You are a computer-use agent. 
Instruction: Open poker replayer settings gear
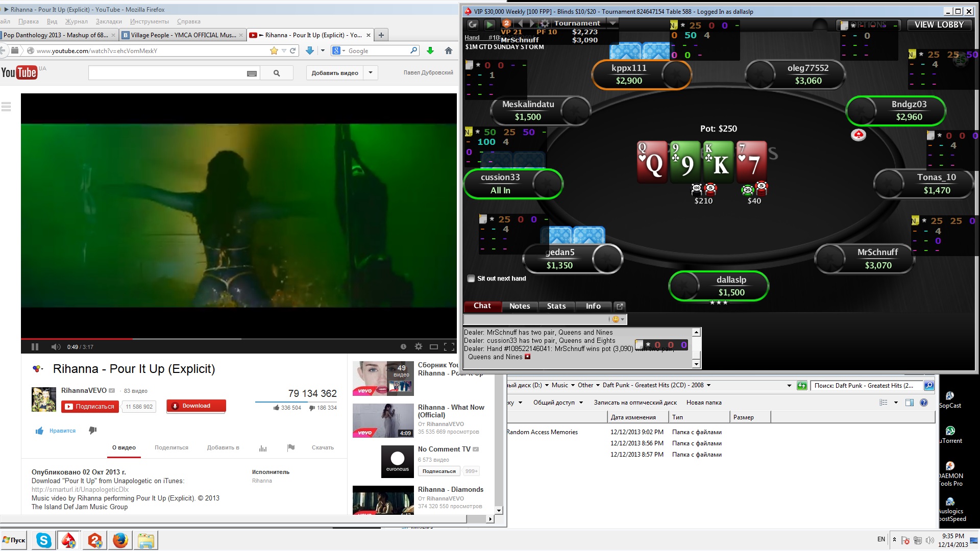tap(545, 23)
